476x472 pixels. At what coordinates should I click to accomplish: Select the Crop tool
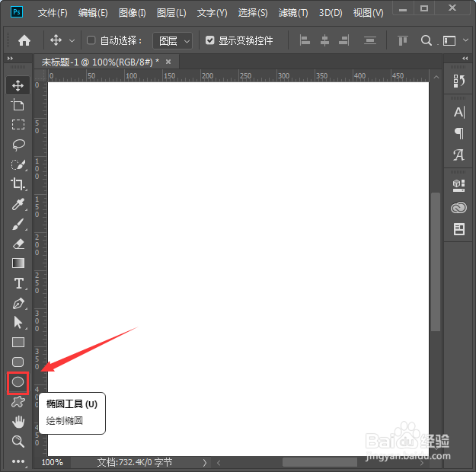click(x=18, y=184)
